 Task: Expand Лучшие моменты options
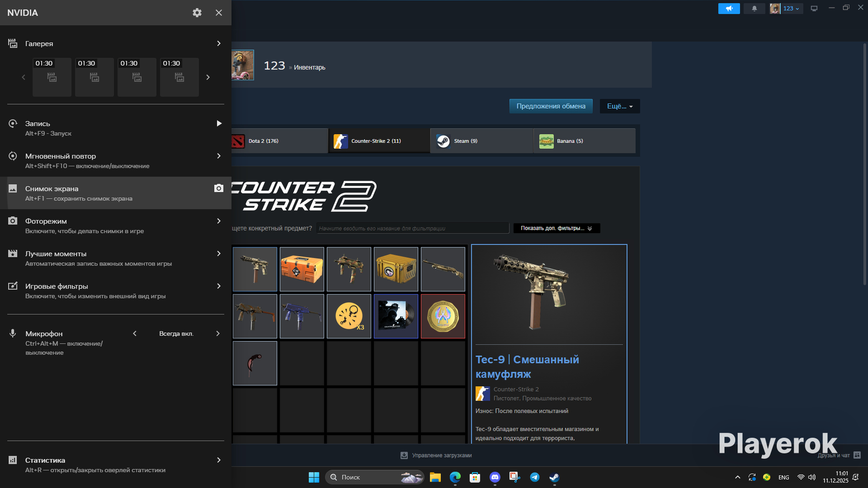[x=219, y=254]
